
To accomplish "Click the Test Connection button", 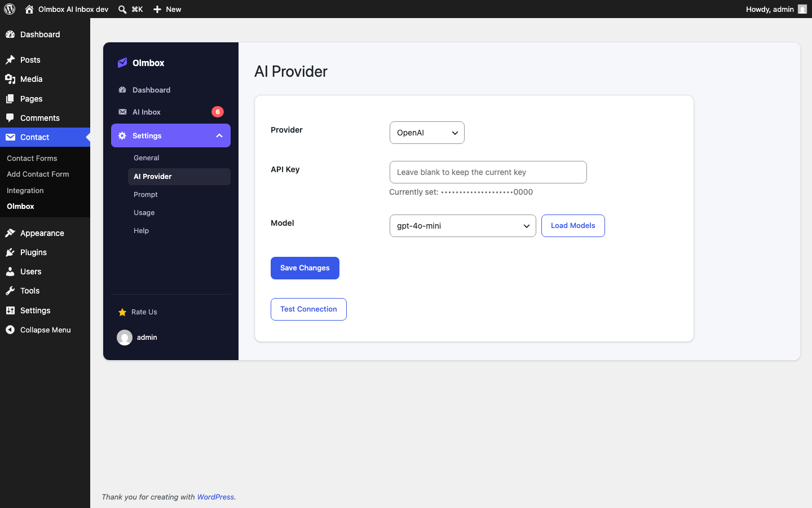I will click(308, 309).
